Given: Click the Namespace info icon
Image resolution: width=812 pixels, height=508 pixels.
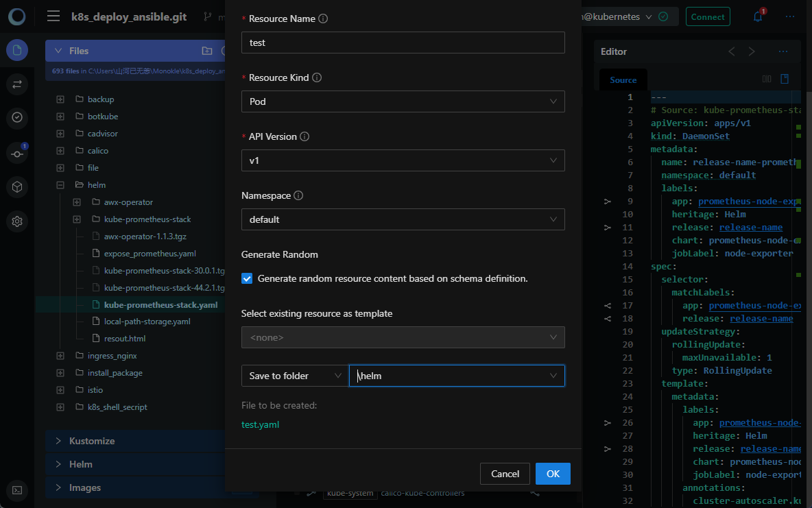Looking at the screenshot, I should (x=298, y=196).
